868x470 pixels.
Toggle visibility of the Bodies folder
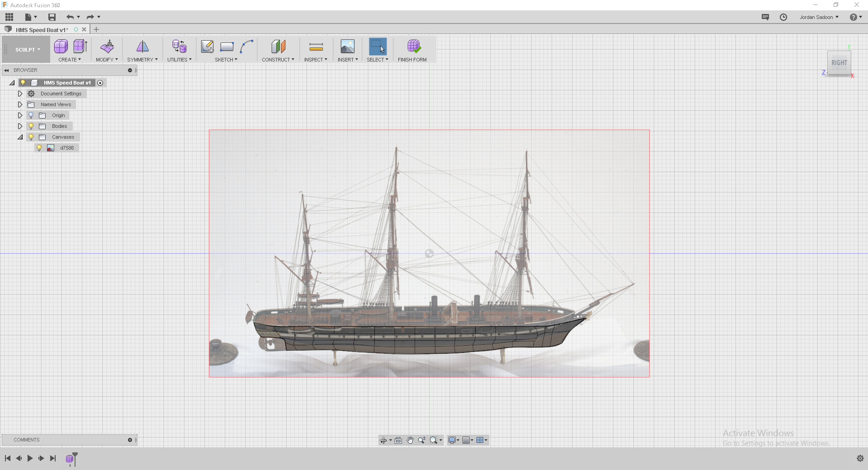[30, 126]
